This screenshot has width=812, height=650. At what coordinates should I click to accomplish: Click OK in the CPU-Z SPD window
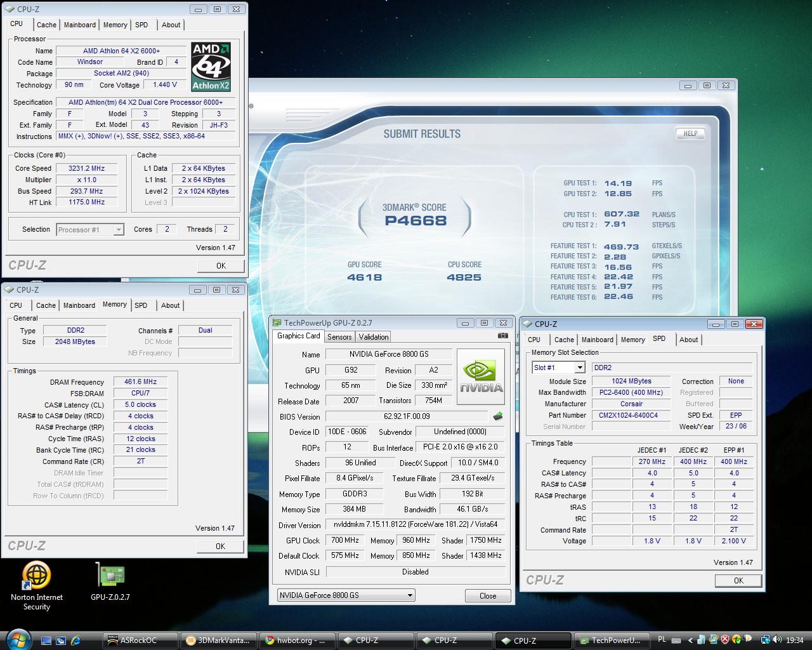coord(738,580)
